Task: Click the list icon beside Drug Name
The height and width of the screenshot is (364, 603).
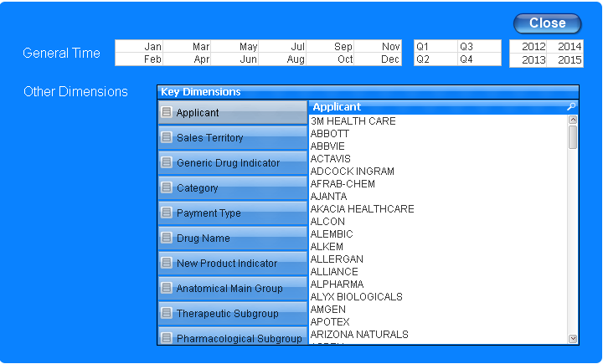Action: tap(167, 238)
